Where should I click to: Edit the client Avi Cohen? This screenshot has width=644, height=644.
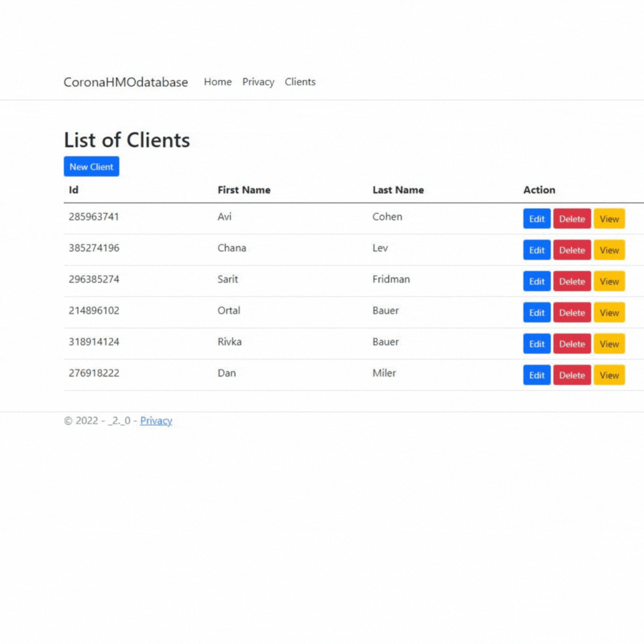tap(536, 218)
